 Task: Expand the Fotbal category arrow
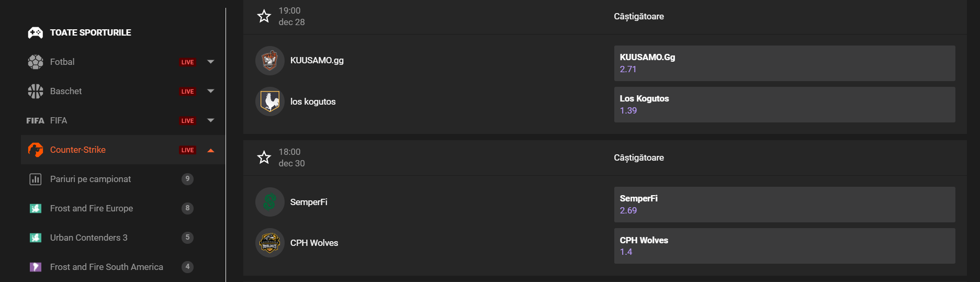(211, 62)
